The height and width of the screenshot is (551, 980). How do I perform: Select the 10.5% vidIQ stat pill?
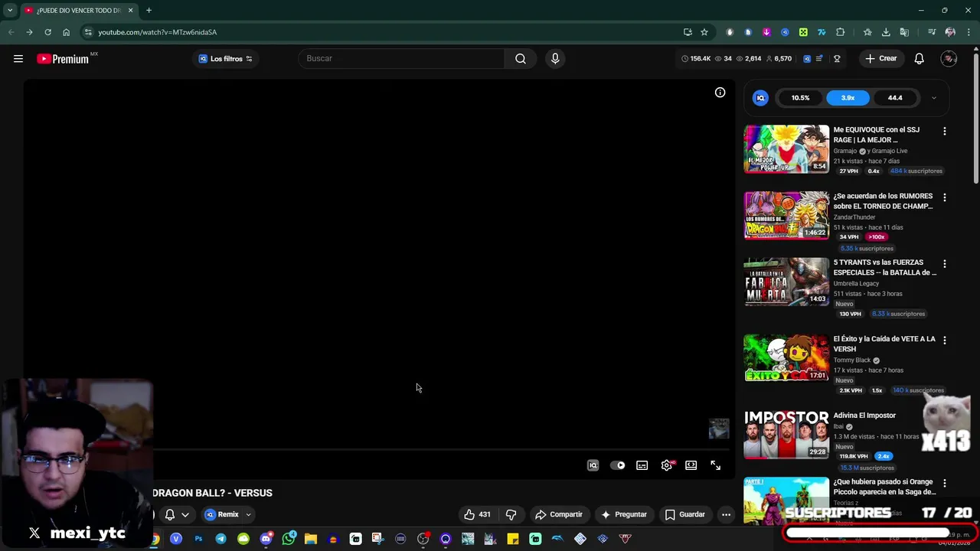(x=800, y=98)
